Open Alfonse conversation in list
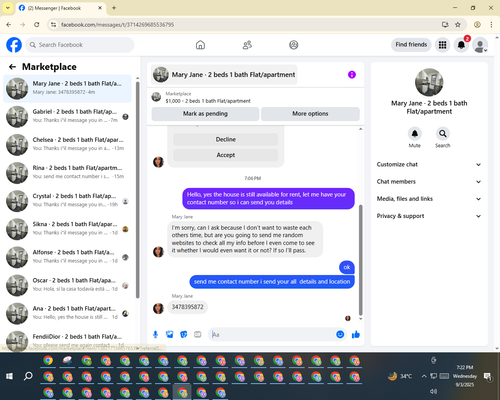The image size is (500, 400). click(x=67, y=257)
